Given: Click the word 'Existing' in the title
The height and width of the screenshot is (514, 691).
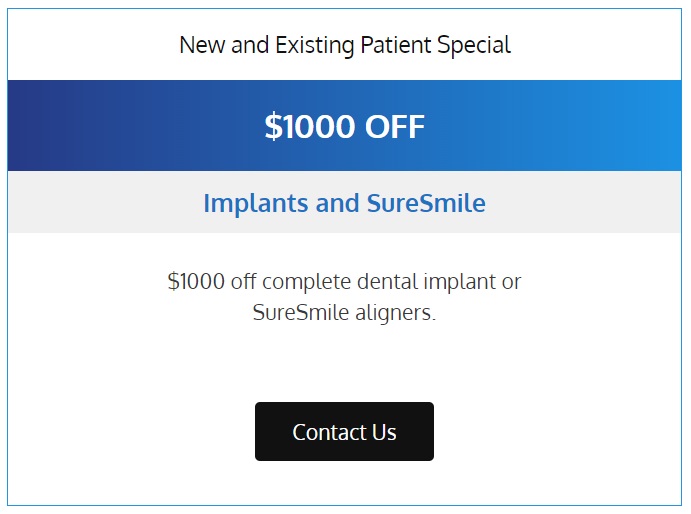Looking at the screenshot, I should coord(315,45).
